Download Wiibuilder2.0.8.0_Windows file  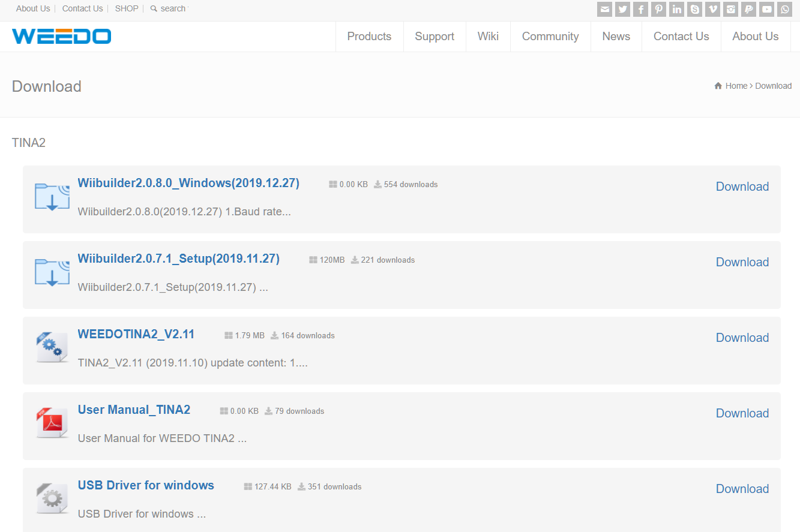tap(742, 187)
